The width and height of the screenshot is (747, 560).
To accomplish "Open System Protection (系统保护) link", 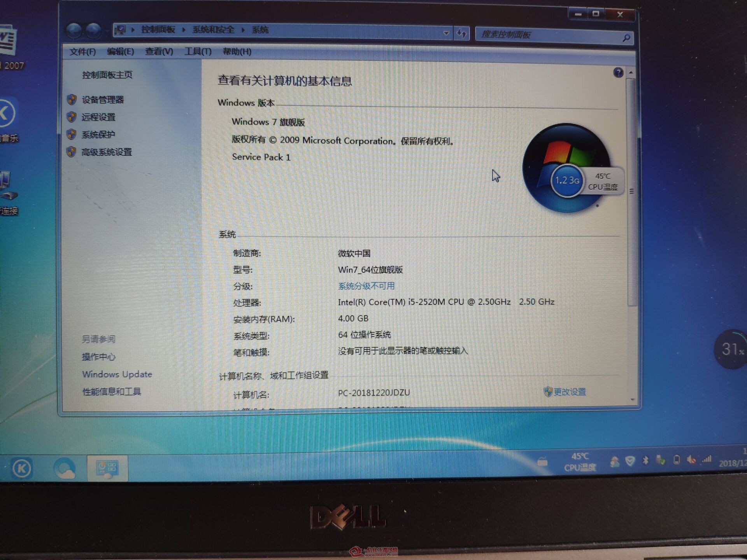I will tap(98, 135).
